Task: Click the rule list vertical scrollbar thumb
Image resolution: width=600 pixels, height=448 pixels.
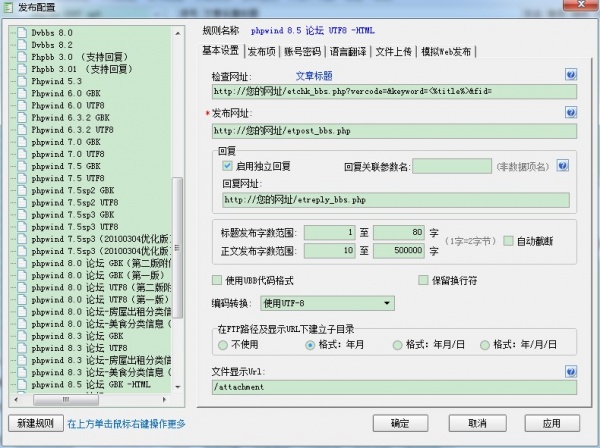Action: coord(177,248)
